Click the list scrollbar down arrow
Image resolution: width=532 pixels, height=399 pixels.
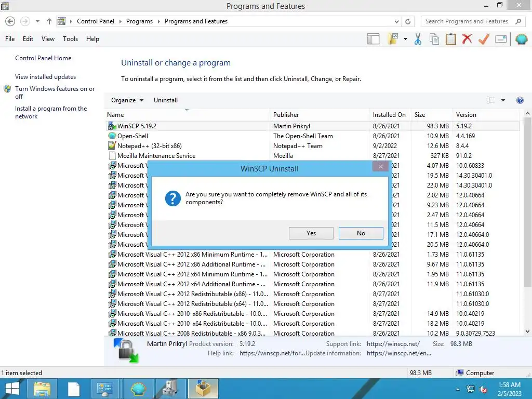point(527,331)
